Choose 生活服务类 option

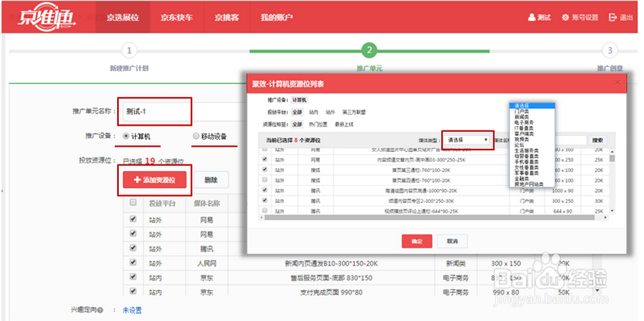pos(532,150)
